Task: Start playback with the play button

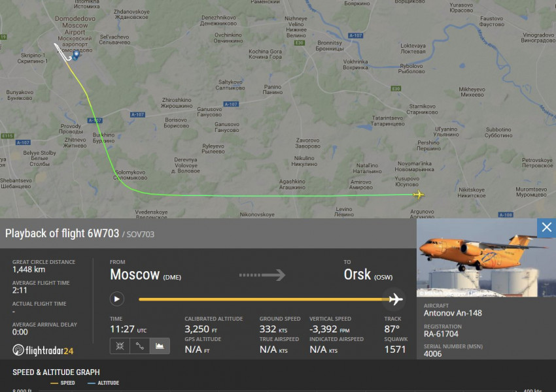Action: (116, 299)
